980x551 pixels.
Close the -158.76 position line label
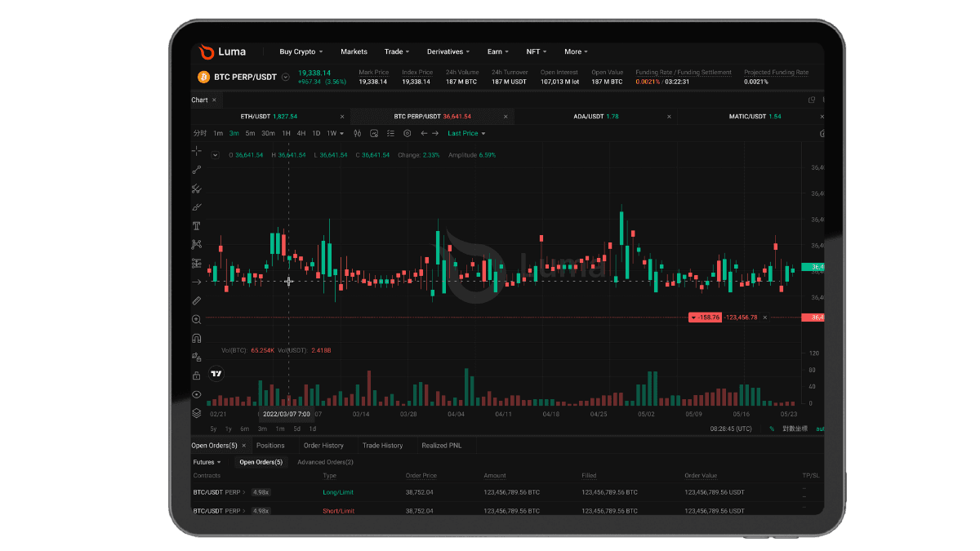(x=765, y=317)
